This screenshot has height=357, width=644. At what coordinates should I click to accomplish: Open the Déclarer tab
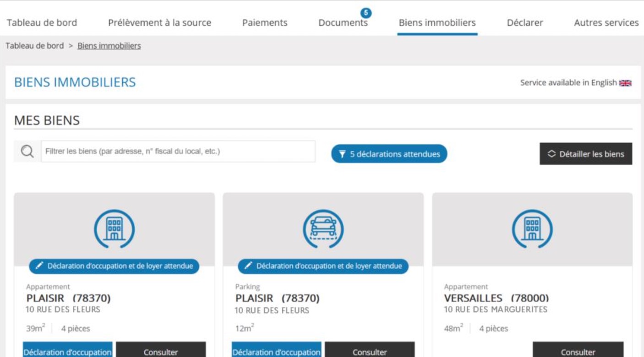[x=525, y=22]
